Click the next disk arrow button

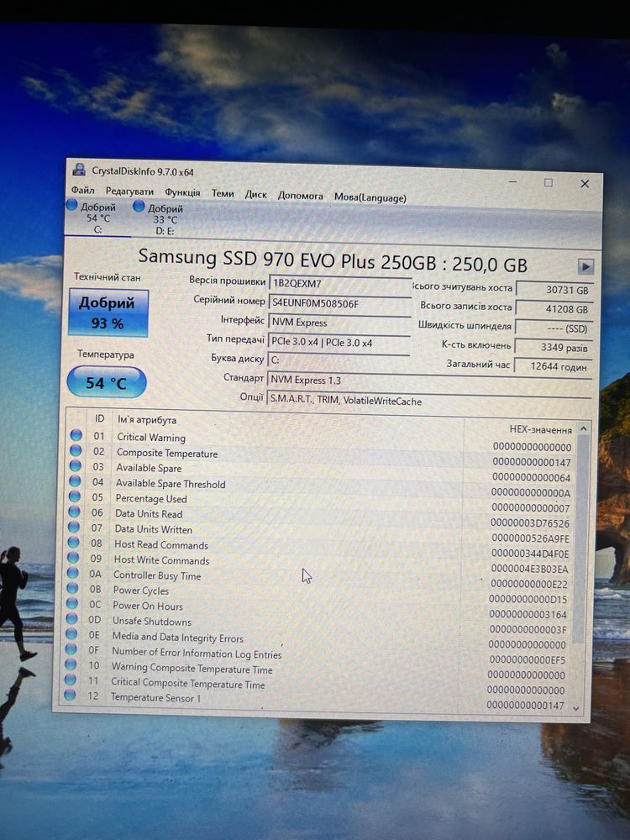[x=585, y=266]
